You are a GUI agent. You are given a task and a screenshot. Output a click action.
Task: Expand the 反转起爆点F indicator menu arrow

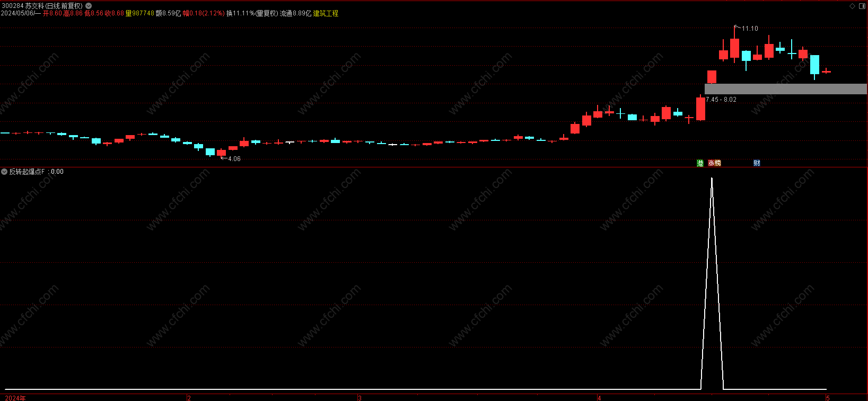(x=4, y=172)
